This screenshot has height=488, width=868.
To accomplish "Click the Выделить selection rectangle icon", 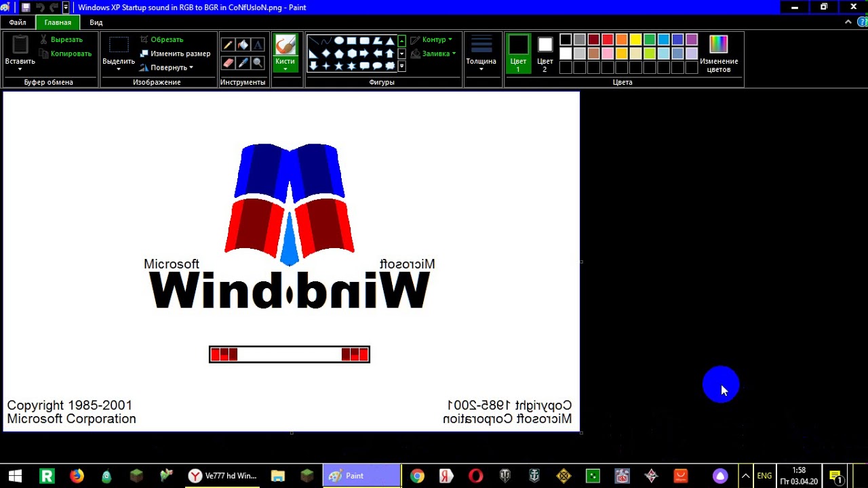I will click(x=119, y=45).
